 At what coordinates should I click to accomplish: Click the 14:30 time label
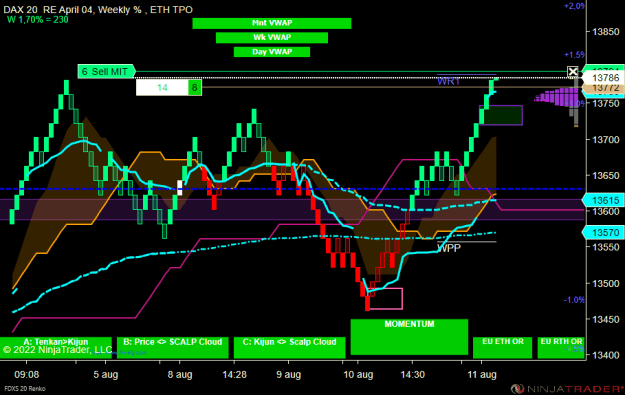(412, 375)
